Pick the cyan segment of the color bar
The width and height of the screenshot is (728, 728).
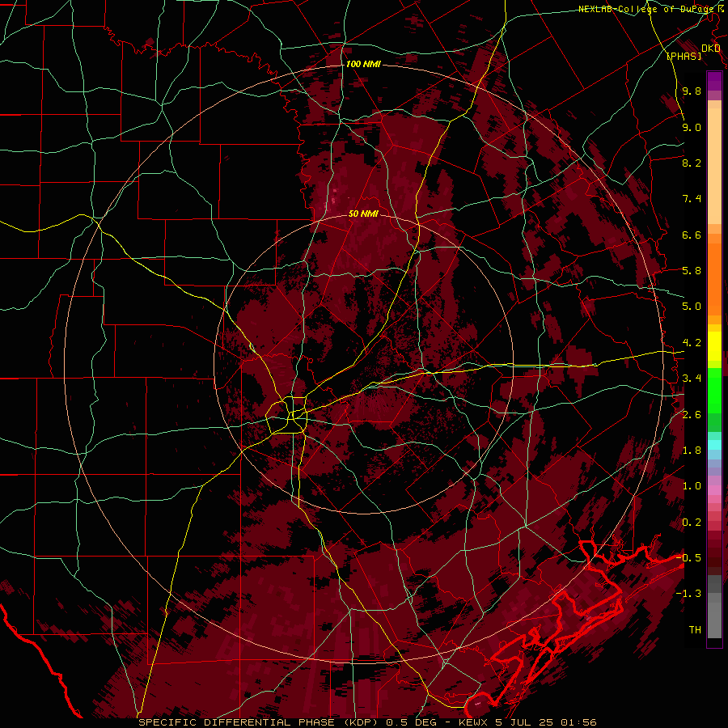(714, 445)
